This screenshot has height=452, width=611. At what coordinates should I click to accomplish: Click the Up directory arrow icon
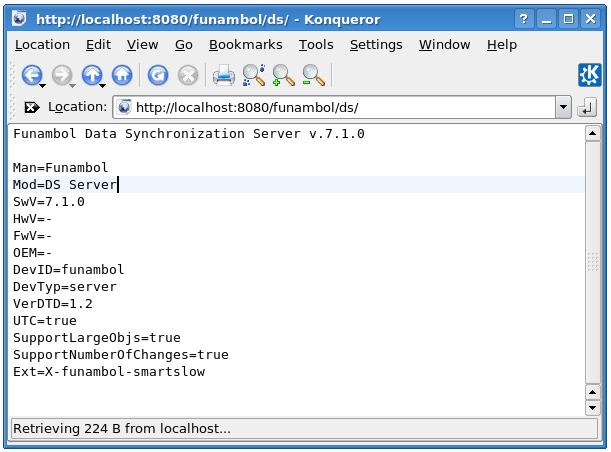[x=92, y=75]
